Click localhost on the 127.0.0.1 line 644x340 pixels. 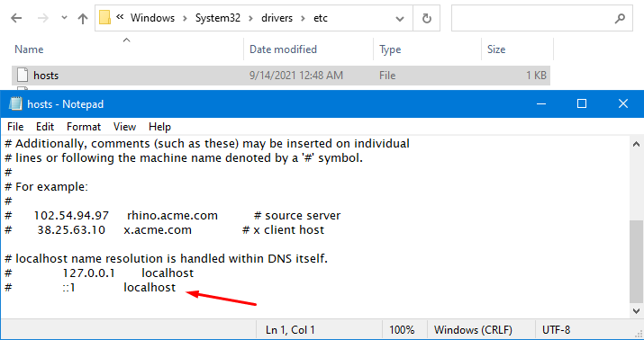[x=168, y=273]
